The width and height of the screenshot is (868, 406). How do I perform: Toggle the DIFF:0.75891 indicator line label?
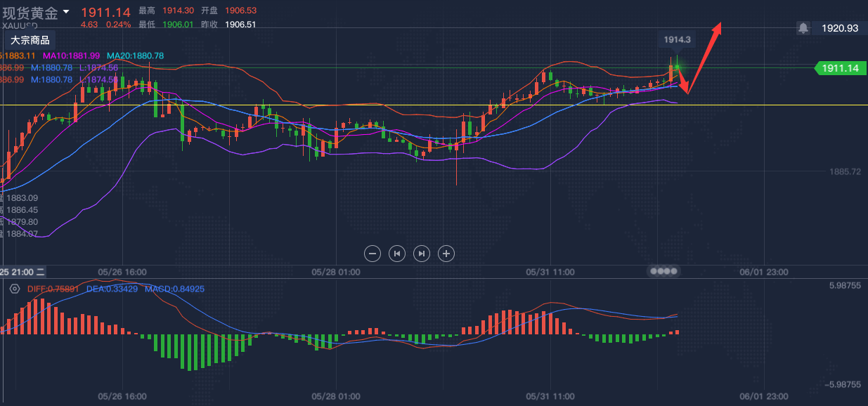point(53,289)
